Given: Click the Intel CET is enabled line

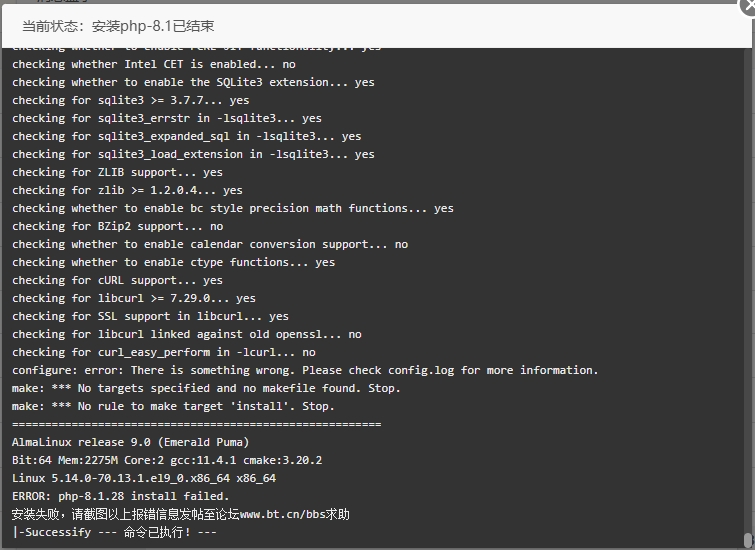Looking at the screenshot, I should coord(154,65).
